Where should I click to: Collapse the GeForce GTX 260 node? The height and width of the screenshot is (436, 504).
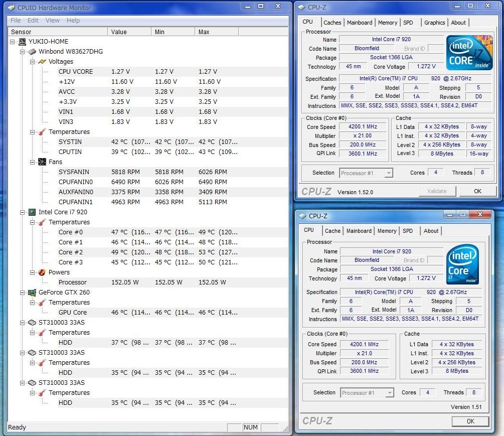coord(22,293)
